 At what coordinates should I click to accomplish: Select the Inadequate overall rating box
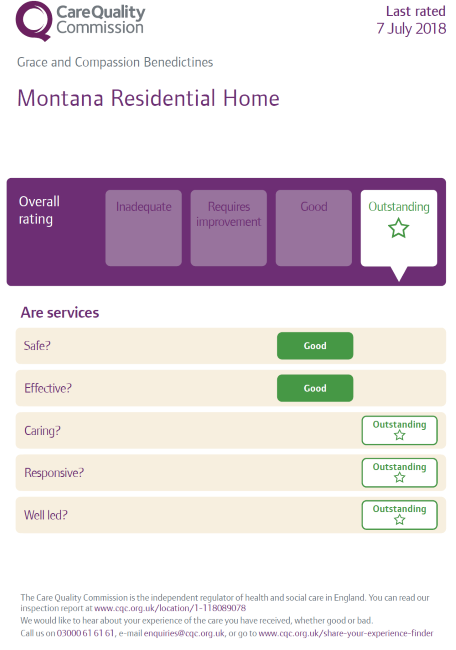[143, 228]
